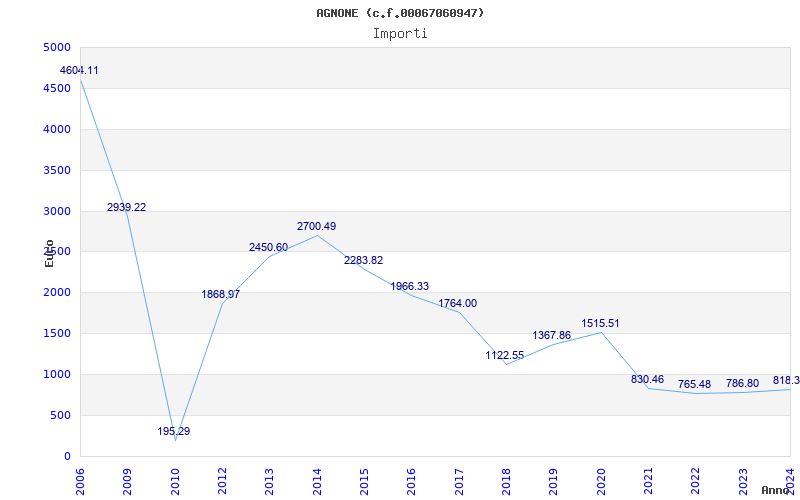Click the 2000 y-axis tick label

coord(57,293)
